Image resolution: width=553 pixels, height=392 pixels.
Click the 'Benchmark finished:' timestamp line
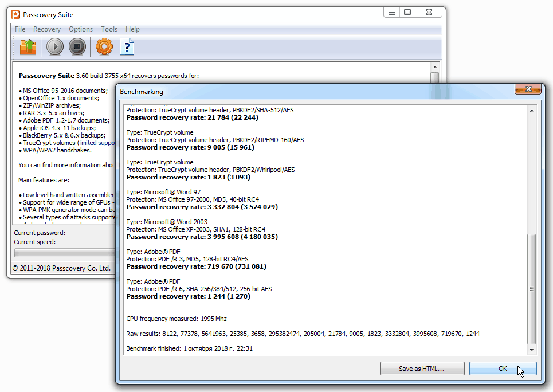click(x=189, y=348)
